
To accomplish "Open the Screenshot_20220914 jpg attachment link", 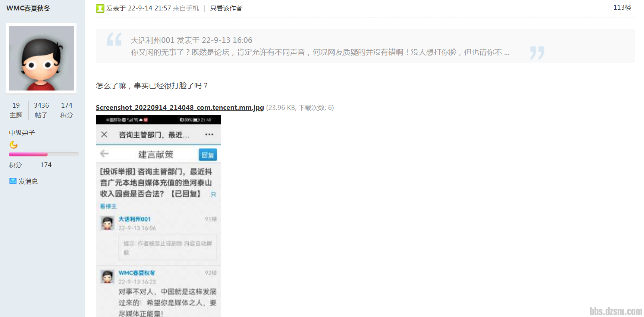I will coord(180,108).
